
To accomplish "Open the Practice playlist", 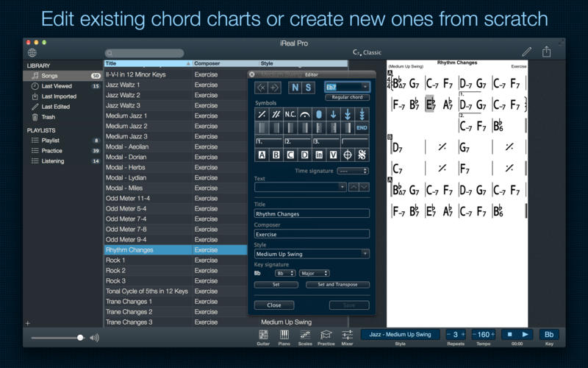I will click(51, 151).
